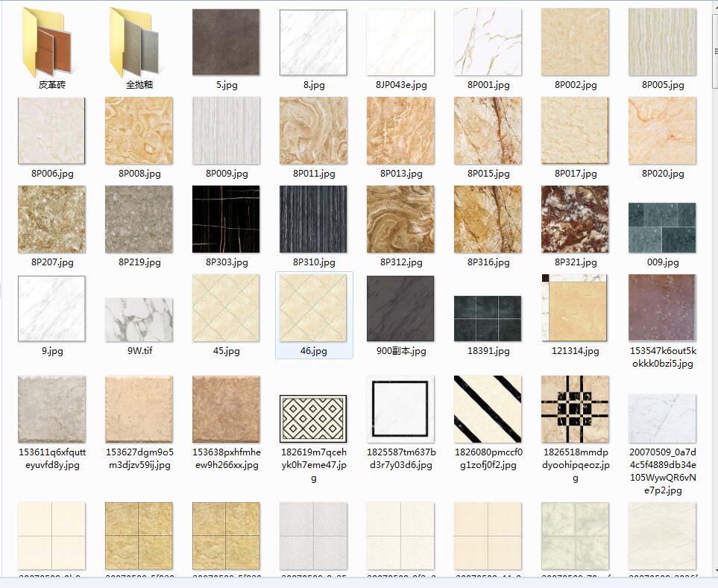Select the 9W.tif file thumbnail
The height and width of the screenshot is (588, 718).
[139, 320]
